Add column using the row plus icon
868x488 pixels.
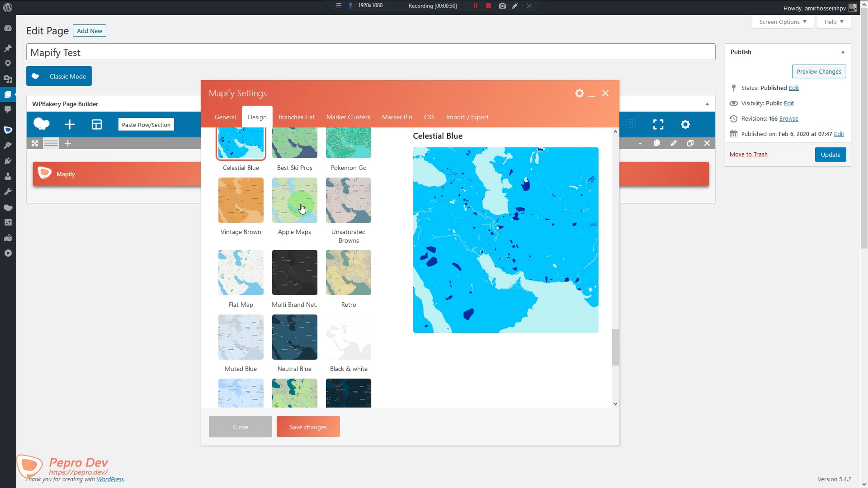click(68, 144)
